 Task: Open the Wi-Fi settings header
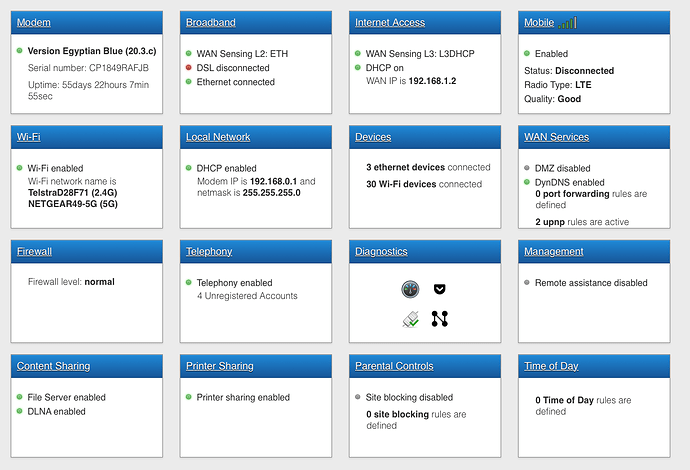(29, 137)
